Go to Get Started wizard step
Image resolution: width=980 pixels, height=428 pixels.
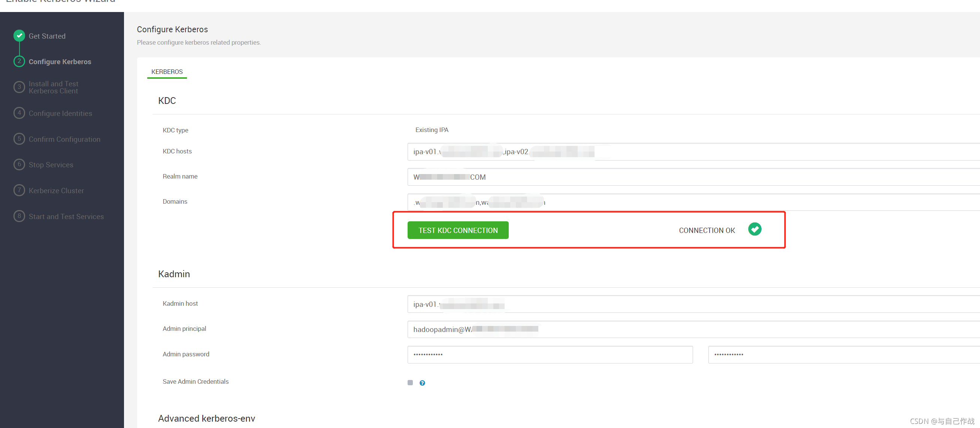pyautogui.click(x=47, y=36)
